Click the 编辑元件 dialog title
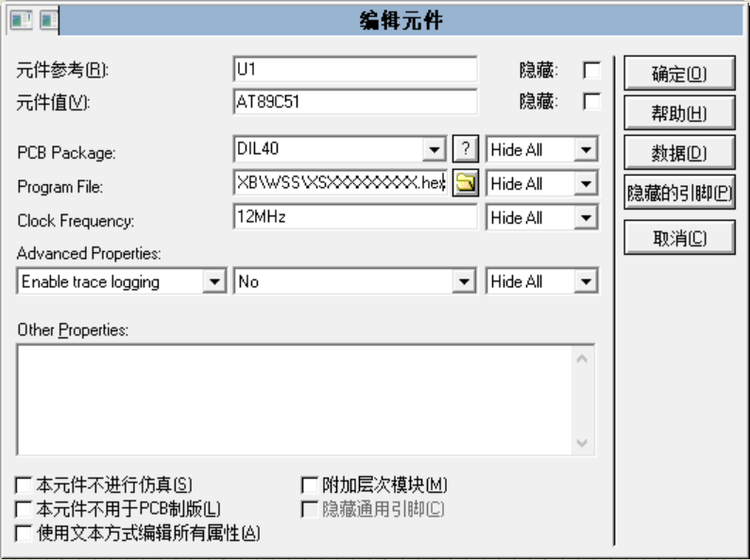 (x=401, y=21)
